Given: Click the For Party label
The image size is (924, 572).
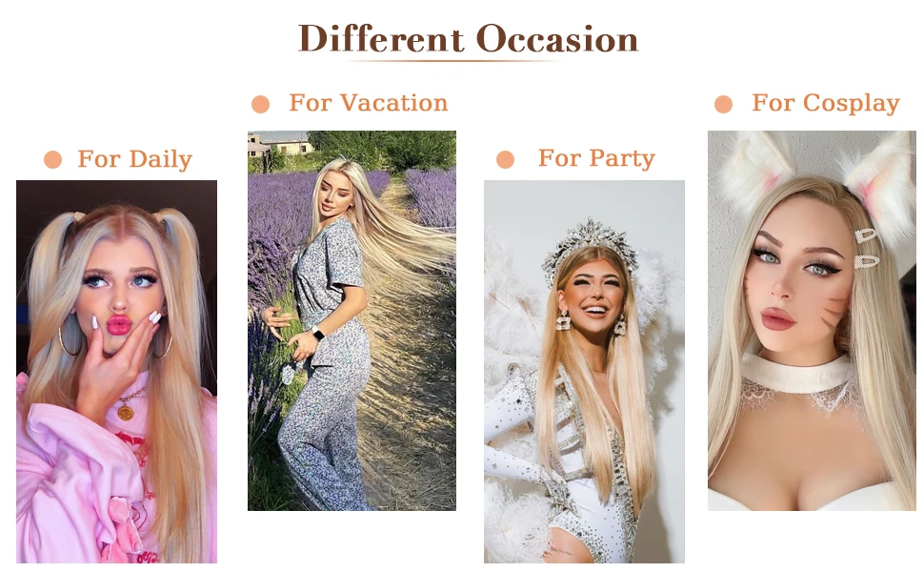Looking at the screenshot, I should pyautogui.click(x=596, y=158).
